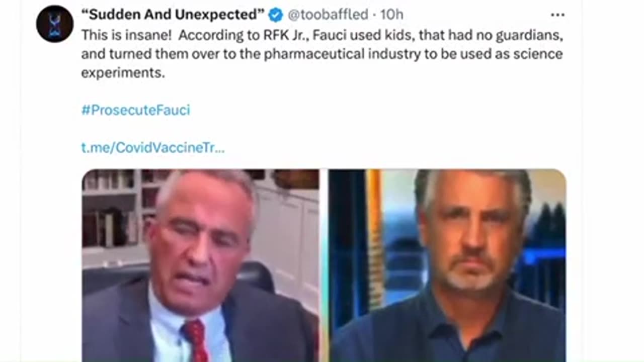Open the t.me/CovidVaccineTr... link
644x362 pixels.
[x=153, y=148]
